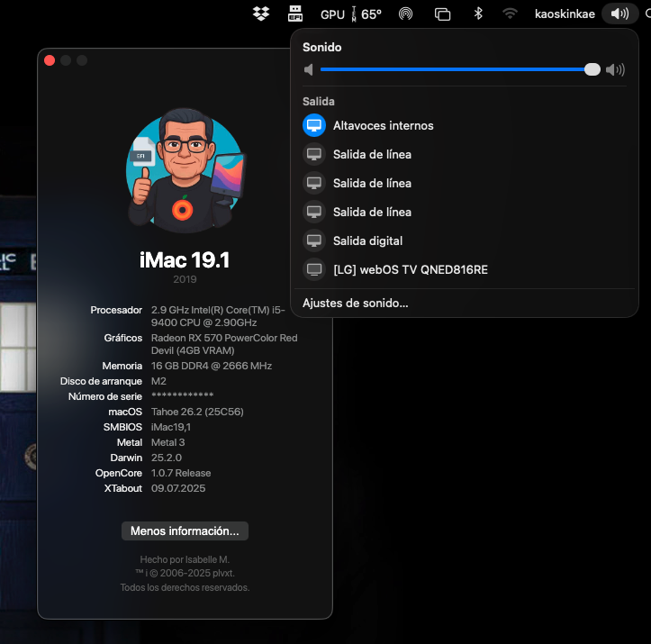Click the EFI drive menu bar icon
The height and width of the screenshot is (644, 651).
[x=295, y=14]
